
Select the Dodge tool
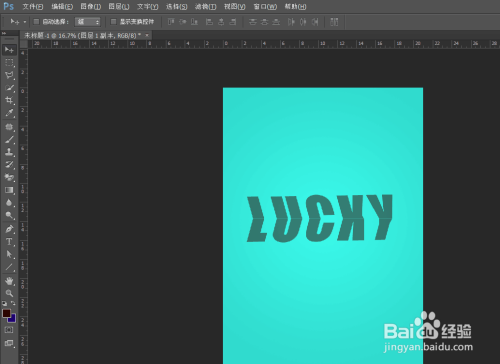pos(9,215)
